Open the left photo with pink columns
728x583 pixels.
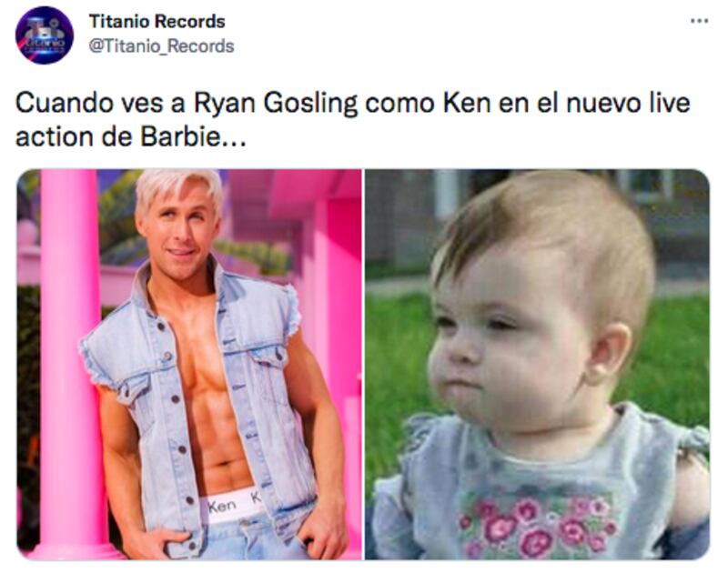[189, 365]
